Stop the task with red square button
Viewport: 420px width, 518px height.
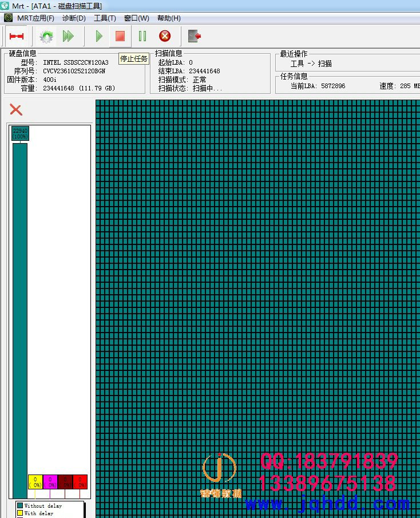click(x=120, y=36)
